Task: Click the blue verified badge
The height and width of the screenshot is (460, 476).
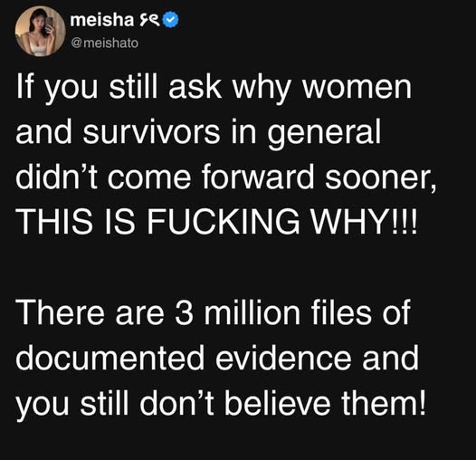Action: coord(171,20)
